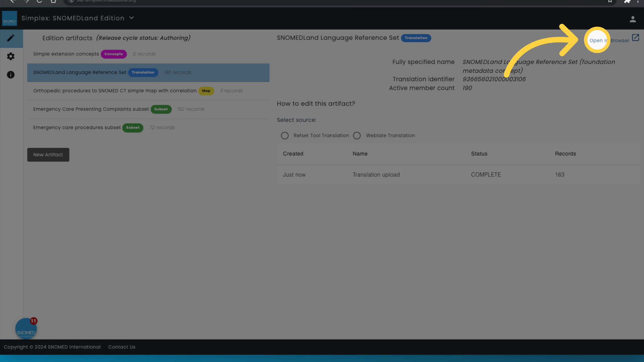644x362 pixels.
Task: Select Refset Tool Translation radio button
Action: (x=285, y=135)
